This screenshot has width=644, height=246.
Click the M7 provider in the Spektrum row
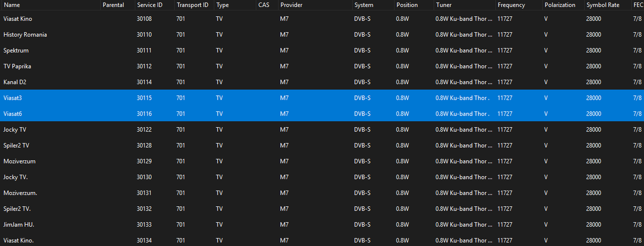tap(284, 50)
